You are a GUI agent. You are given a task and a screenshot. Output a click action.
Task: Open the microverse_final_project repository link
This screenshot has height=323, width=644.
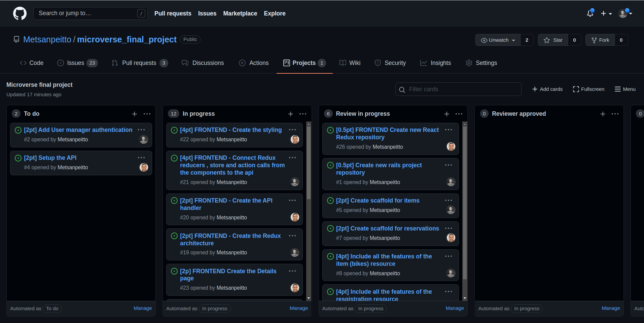(127, 39)
